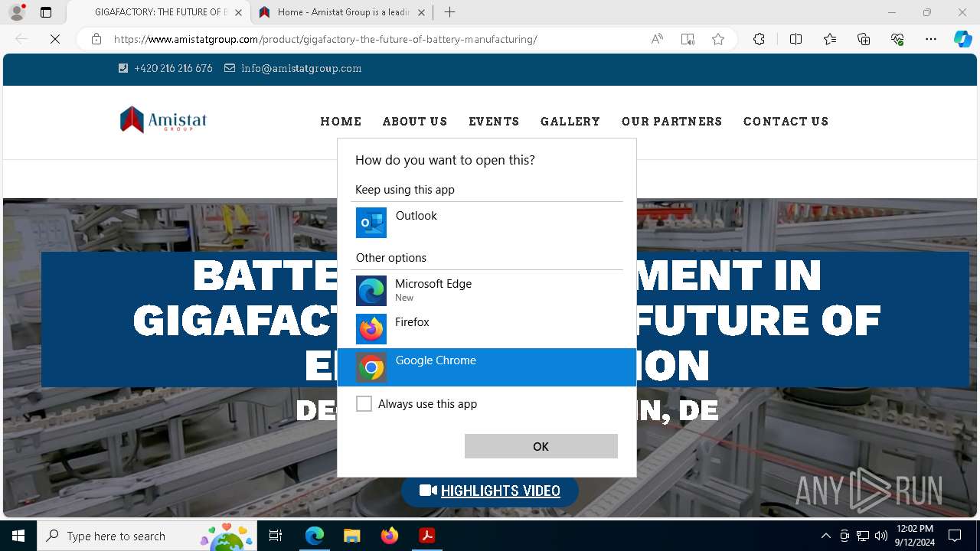
Task: Select Outlook in the open-with dialog
Action: [x=486, y=223]
